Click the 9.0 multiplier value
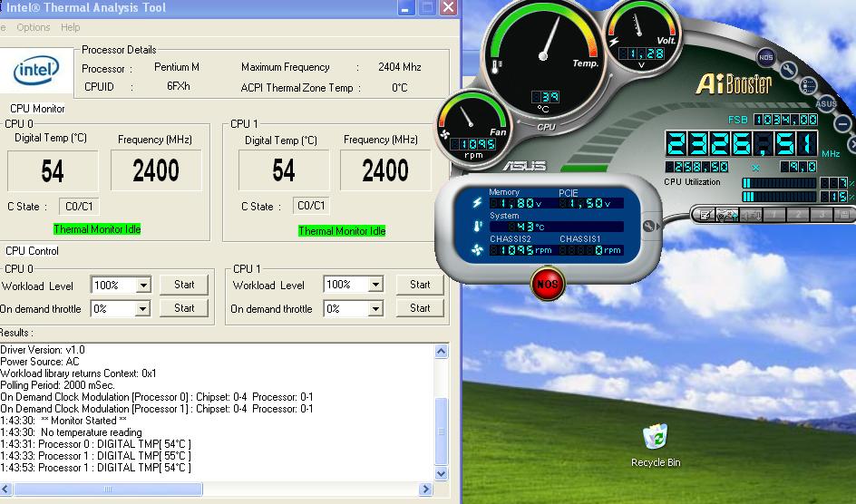This screenshot has height=504, width=856. click(x=798, y=167)
